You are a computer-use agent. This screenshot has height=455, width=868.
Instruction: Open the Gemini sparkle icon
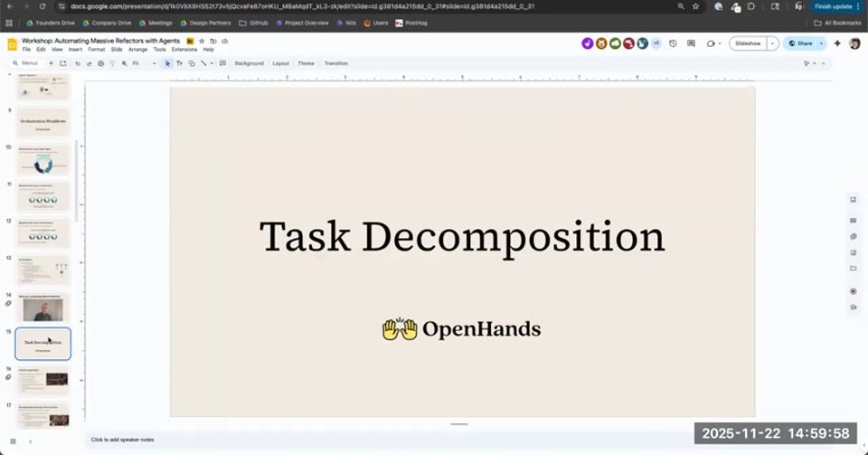coord(837,43)
